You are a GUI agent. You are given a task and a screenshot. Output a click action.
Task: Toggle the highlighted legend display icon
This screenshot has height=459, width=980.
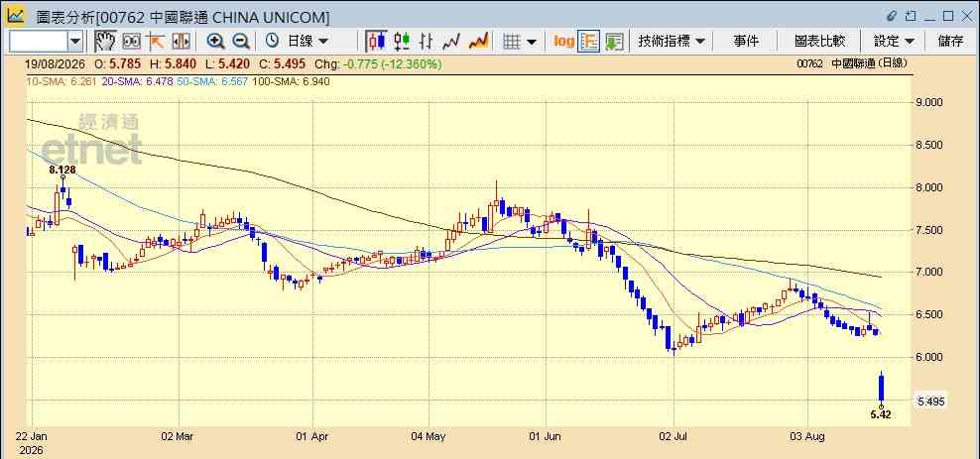click(589, 42)
